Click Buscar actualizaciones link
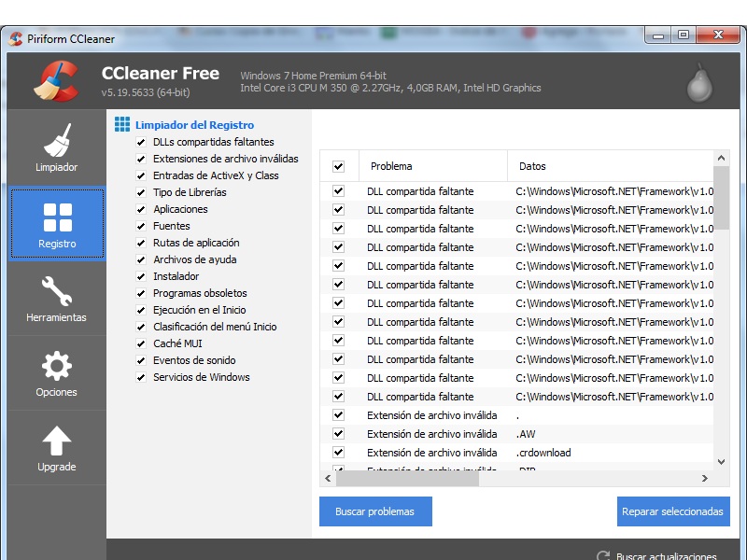 tap(666, 555)
